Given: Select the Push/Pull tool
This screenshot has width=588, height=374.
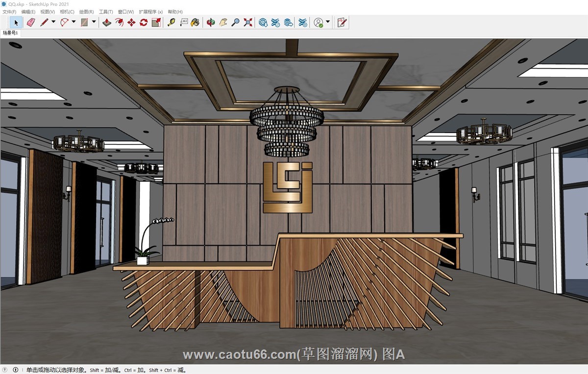Looking at the screenshot, I should point(106,22).
